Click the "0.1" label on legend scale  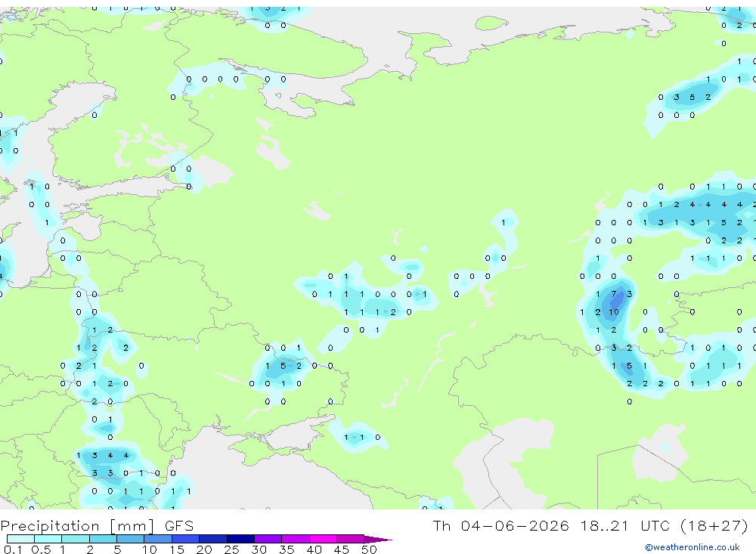[13, 549]
